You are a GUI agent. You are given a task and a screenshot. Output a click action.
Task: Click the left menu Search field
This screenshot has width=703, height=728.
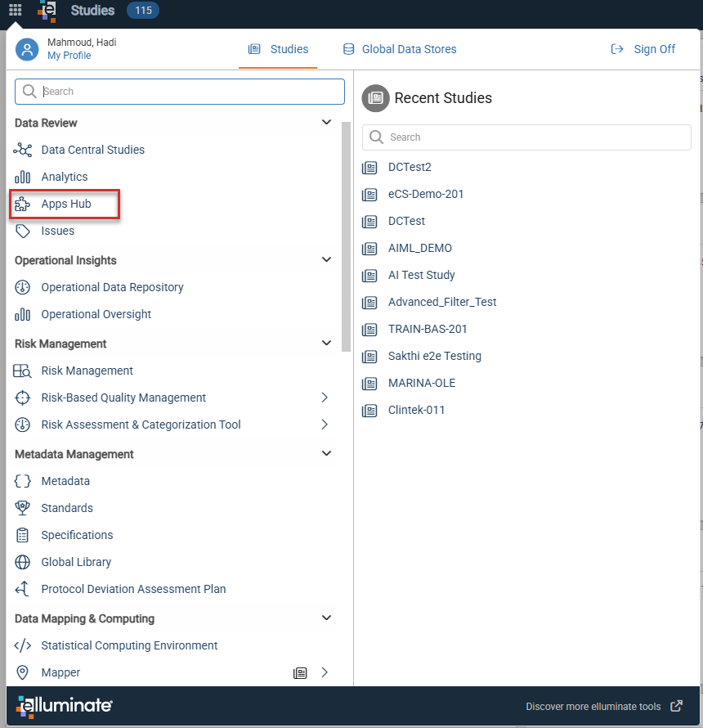(180, 92)
